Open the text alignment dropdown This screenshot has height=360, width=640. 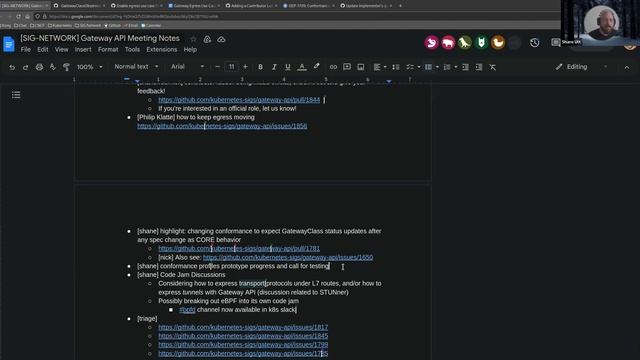point(380,67)
